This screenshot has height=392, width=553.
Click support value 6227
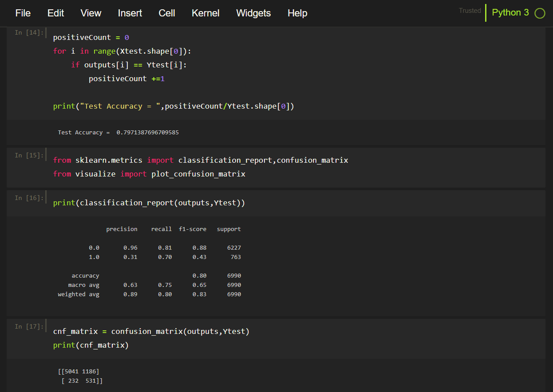[234, 247]
